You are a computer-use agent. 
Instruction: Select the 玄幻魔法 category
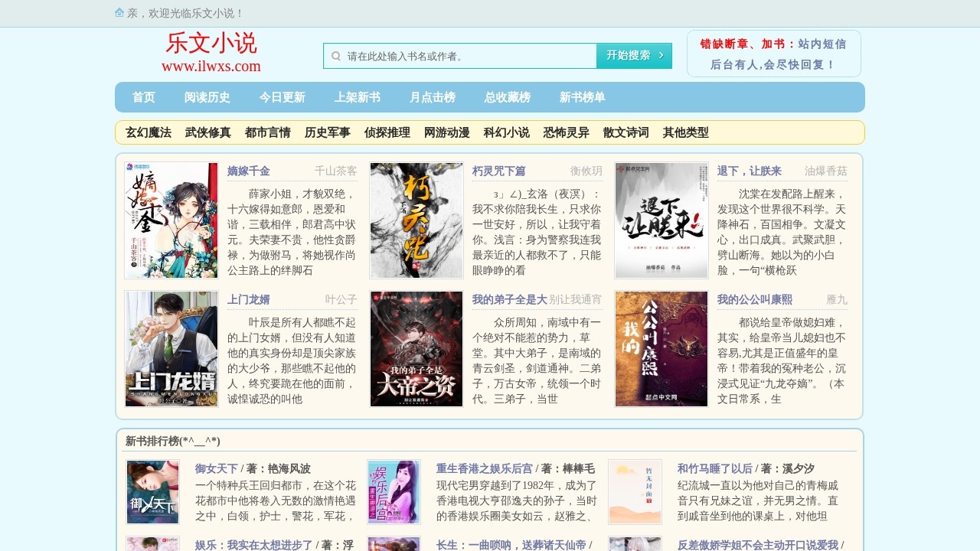coord(149,132)
